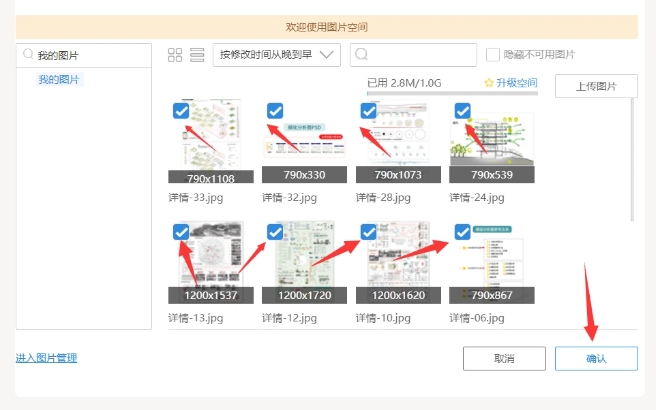
Task: Enable 隐藏不可用图片 checkbox
Action: click(492, 55)
